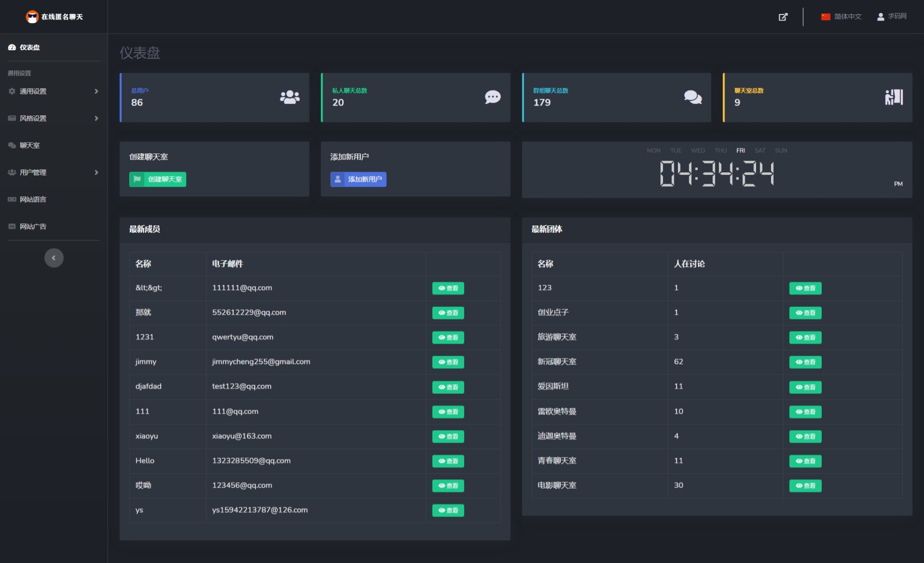Click the external link icon in header
The image size is (924, 563).
tap(783, 17)
